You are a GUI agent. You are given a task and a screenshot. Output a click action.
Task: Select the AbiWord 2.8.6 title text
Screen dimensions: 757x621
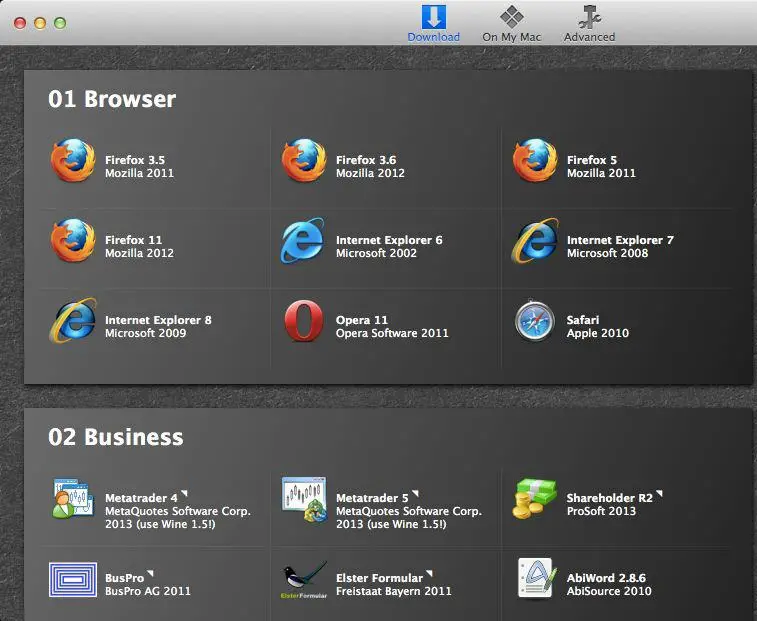[x=606, y=578]
